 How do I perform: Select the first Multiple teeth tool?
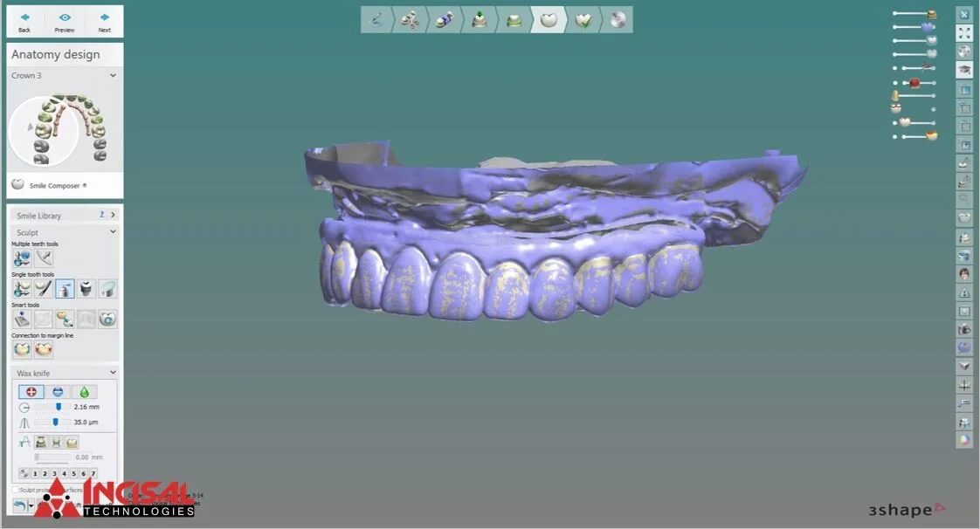coord(21,258)
